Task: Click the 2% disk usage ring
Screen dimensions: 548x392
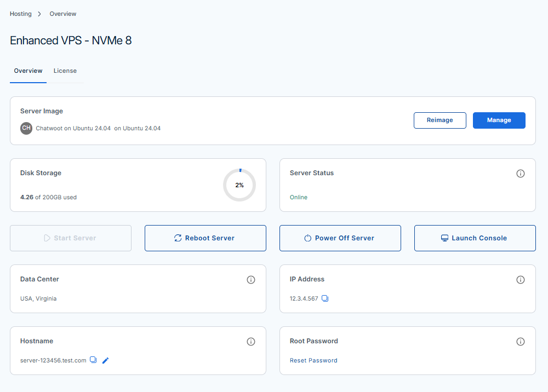Action: 239,185
